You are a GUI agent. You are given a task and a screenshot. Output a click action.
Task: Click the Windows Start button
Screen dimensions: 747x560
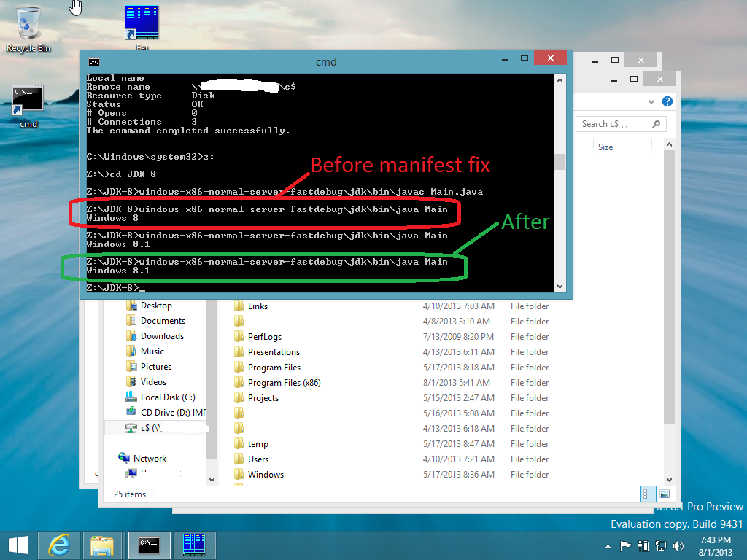pos(18,545)
